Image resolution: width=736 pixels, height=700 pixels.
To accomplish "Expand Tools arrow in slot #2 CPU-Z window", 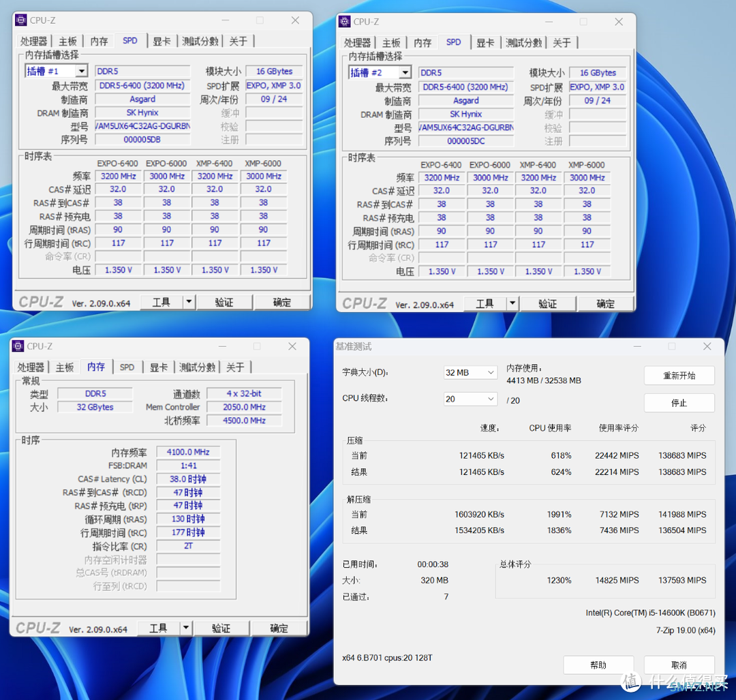I will pyautogui.click(x=512, y=303).
